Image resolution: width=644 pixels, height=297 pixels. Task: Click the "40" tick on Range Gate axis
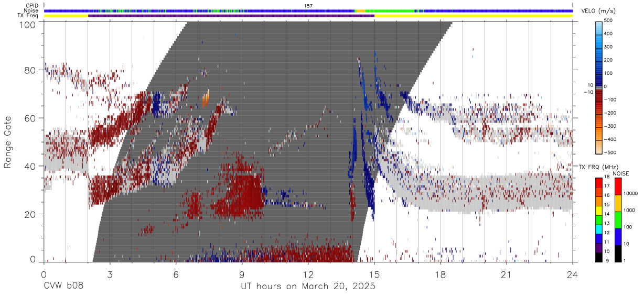30,166
